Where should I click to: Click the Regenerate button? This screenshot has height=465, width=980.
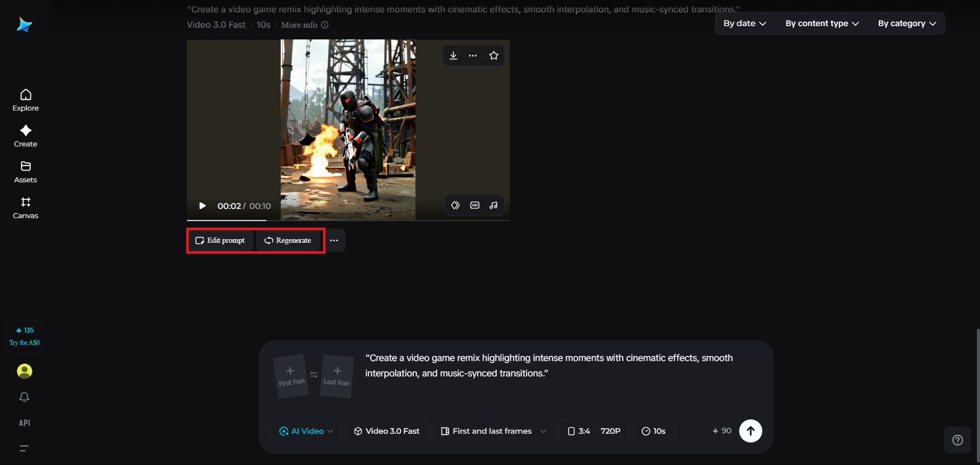pos(288,240)
